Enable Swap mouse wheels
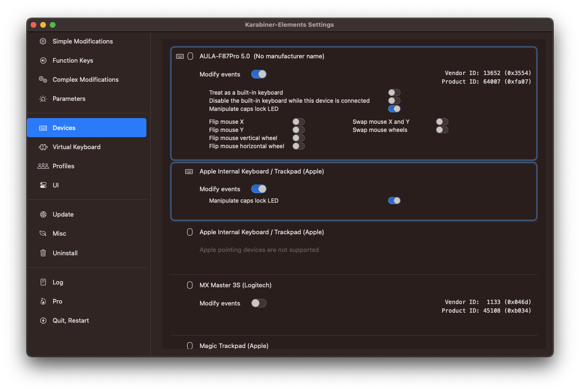Image resolution: width=580 pixels, height=392 pixels. 442,130
